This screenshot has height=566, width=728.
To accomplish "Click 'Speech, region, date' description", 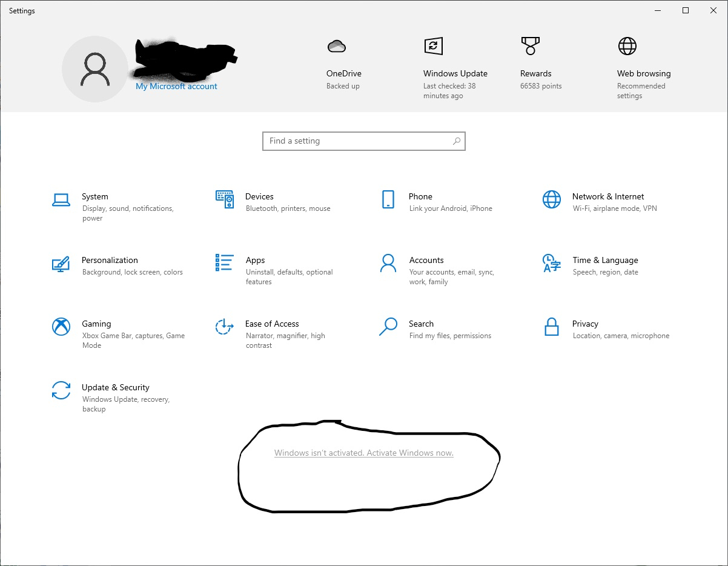I will [x=606, y=272].
